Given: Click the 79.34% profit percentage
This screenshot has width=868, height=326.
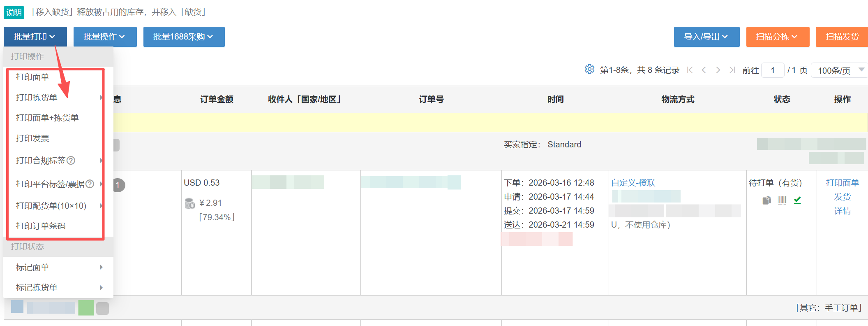Looking at the screenshot, I should [217, 217].
